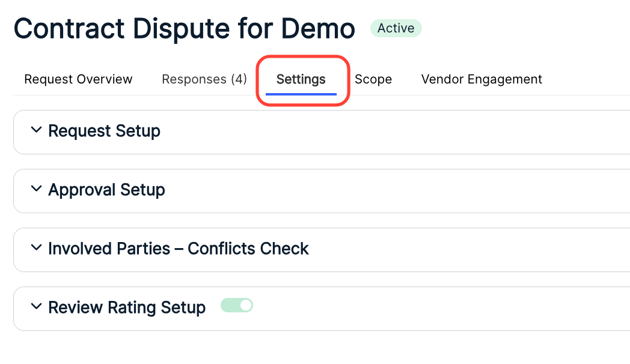Click the green Active status badge

click(x=396, y=28)
